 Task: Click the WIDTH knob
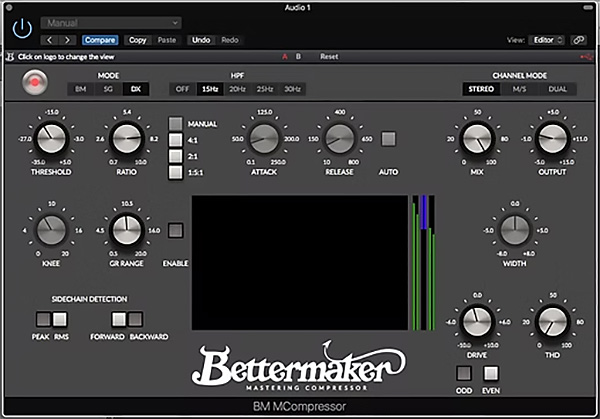click(x=515, y=230)
